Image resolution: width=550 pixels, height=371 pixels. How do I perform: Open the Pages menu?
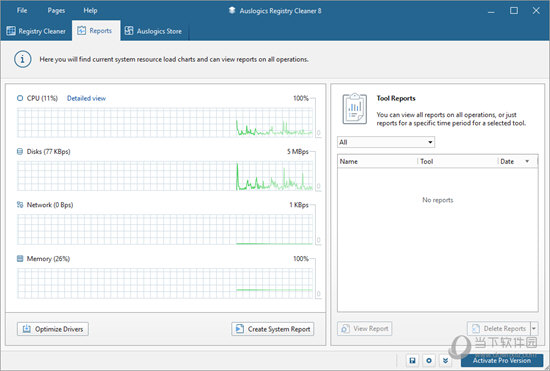[x=56, y=11]
